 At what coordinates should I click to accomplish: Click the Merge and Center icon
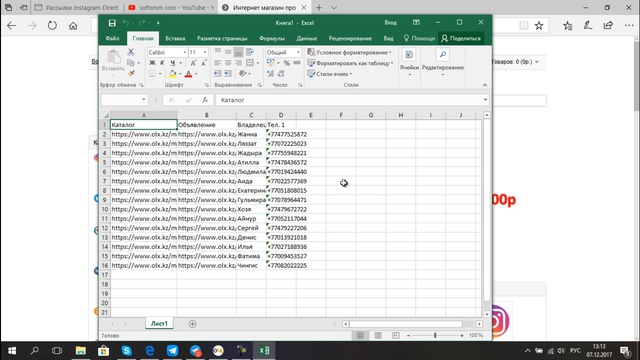(x=250, y=63)
